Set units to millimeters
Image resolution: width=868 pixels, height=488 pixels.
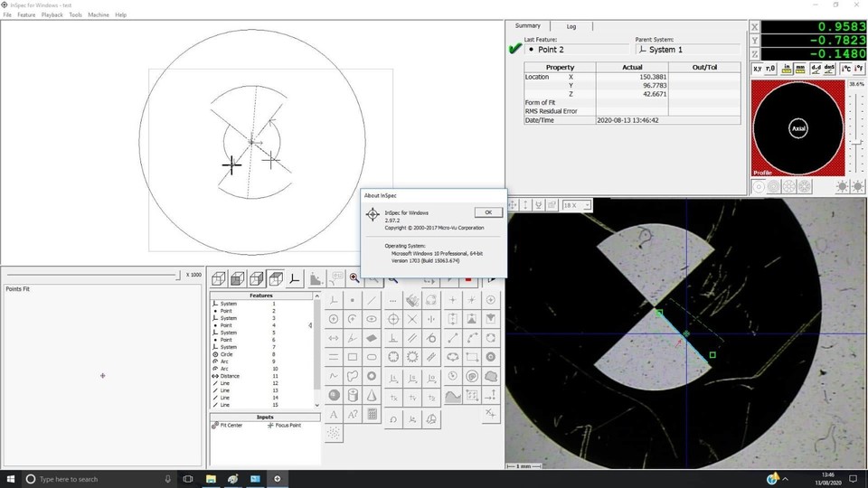point(800,69)
